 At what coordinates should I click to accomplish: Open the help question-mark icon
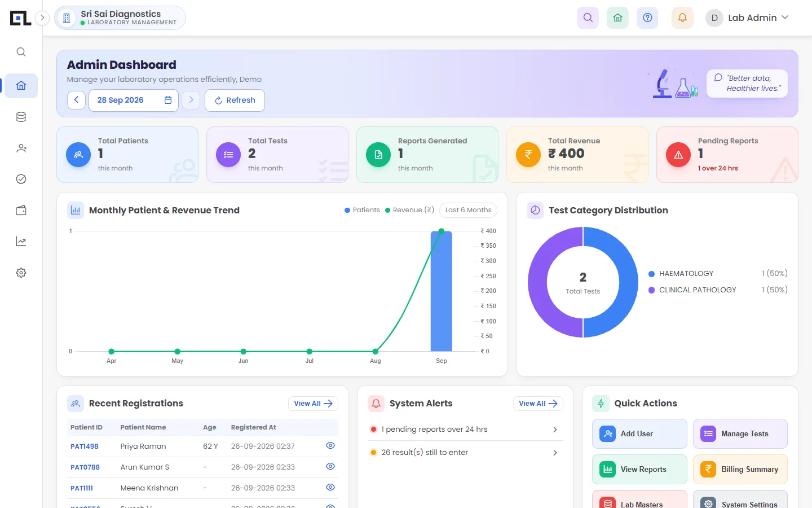pyautogui.click(x=647, y=17)
